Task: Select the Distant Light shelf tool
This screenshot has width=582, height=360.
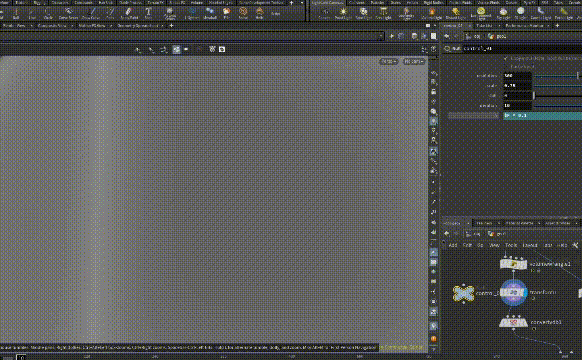Action: (x=455, y=13)
